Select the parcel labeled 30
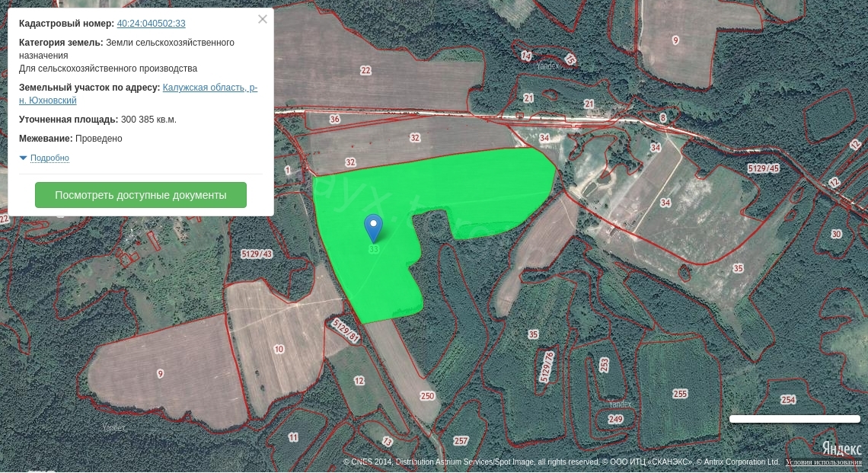This screenshot has width=868, height=473. coord(837,234)
